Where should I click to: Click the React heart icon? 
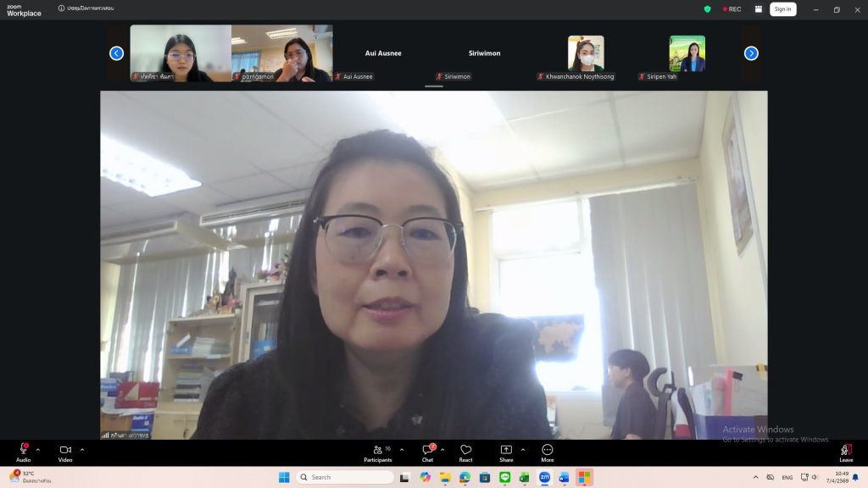click(465, 451)
